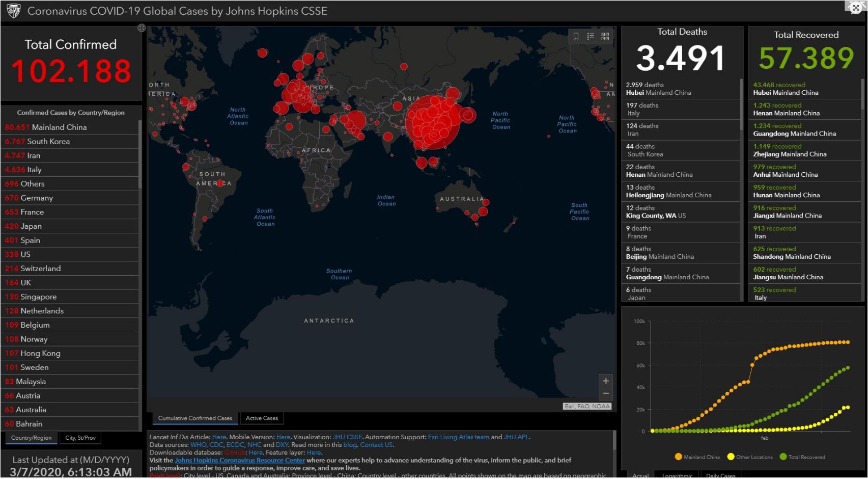Open the Esri Living Atlas team link
This screenshot has height=479, width=868.
click(x=458, y=437)
